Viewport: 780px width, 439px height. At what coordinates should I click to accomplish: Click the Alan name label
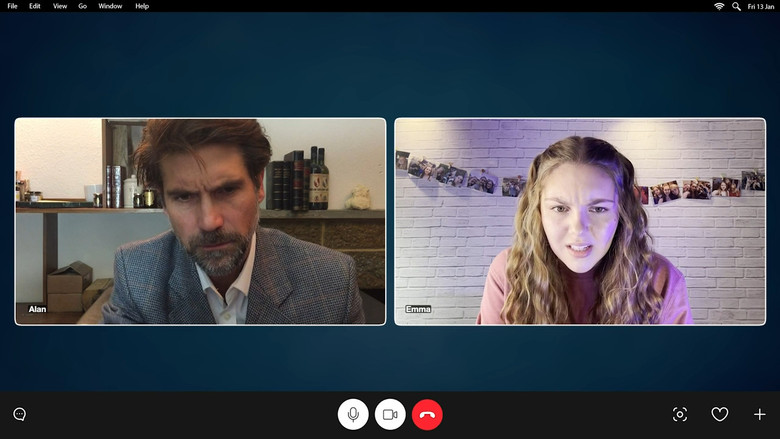click(37, 309)
